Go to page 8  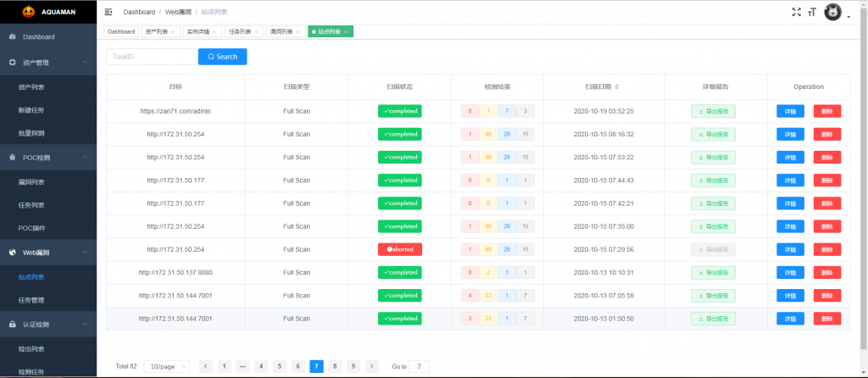click(x=335, y=366)
